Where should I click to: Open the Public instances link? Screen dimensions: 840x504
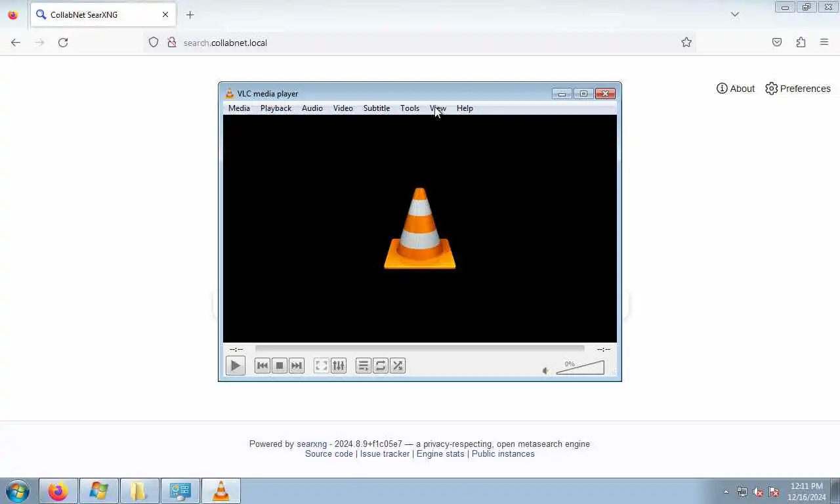pyautogui.click(x=503, y=454)
